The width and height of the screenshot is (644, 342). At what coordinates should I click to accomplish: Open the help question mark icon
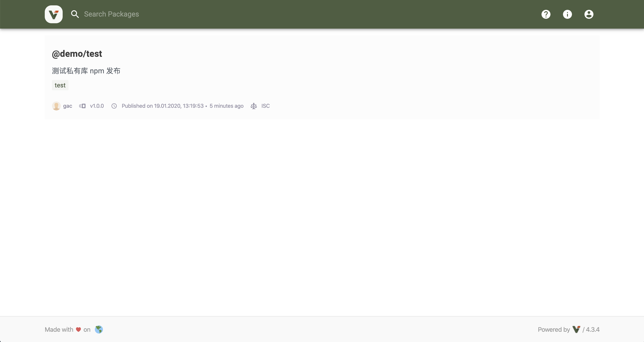(546, 14)
